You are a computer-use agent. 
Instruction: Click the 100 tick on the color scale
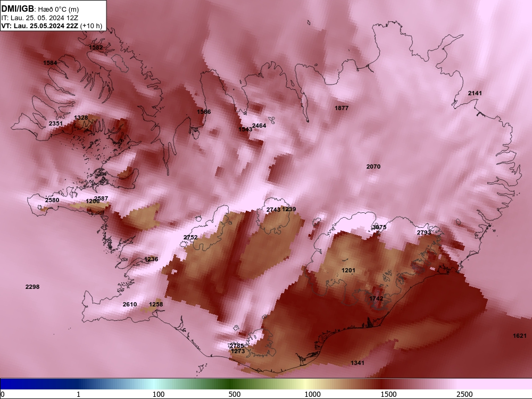pos(159,394)
